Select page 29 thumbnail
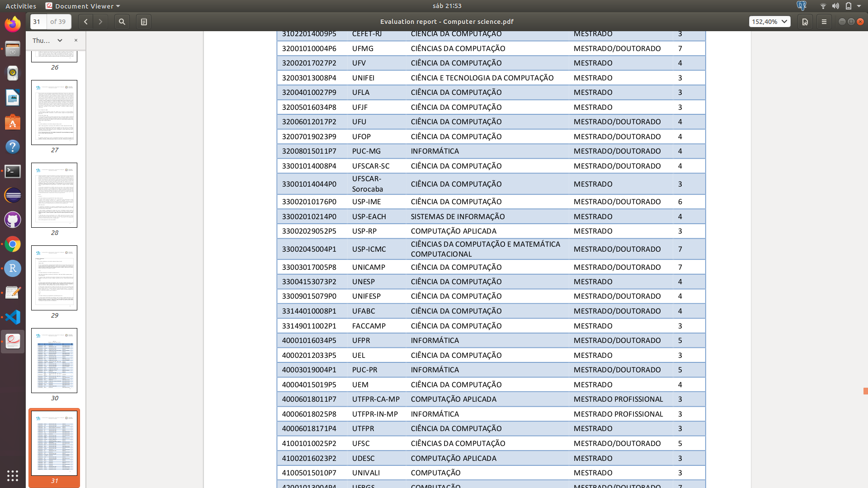 [x=54, y=278]
